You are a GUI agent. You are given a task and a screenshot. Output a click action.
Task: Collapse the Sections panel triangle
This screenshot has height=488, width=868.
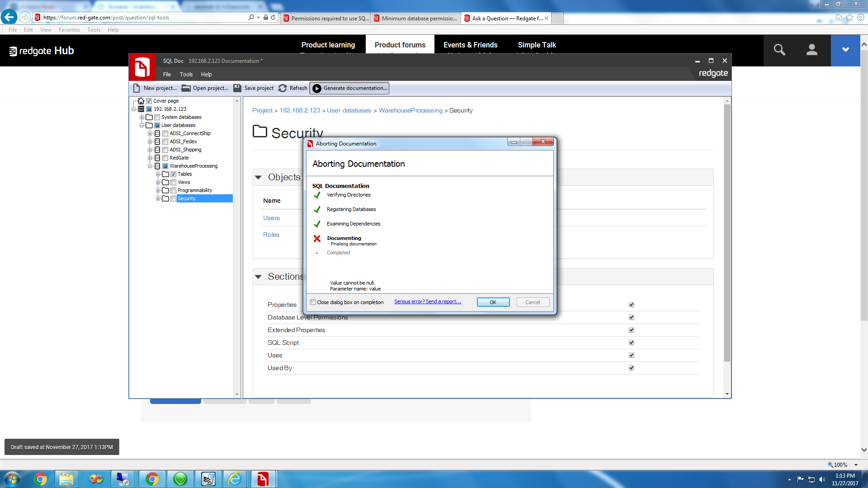pyautogui.click(x=258, y=277)
